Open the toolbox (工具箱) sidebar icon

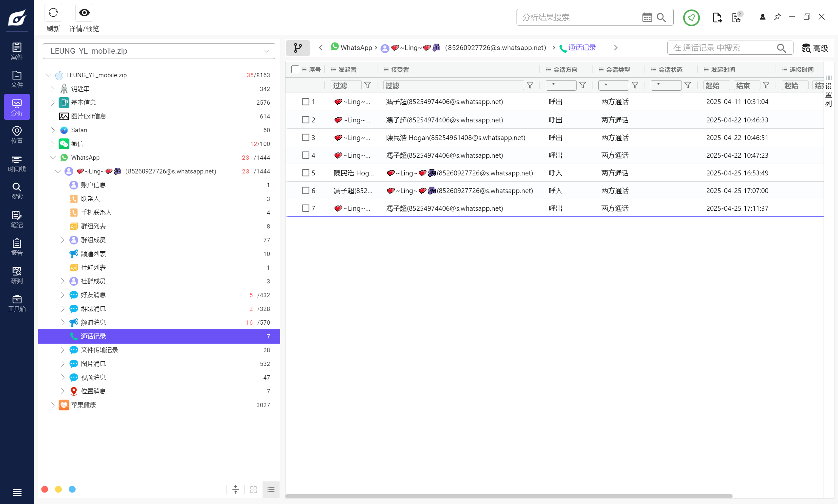[17, 303]
